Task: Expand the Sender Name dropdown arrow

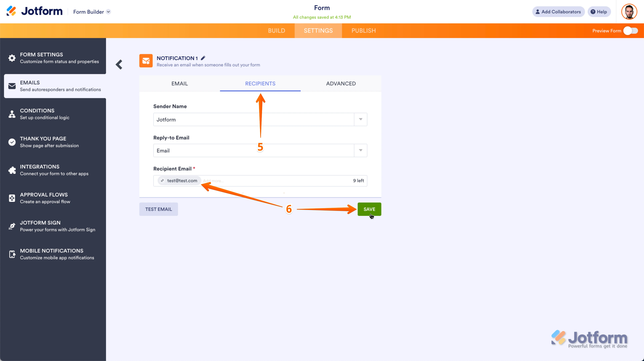Action: (360, 119)
